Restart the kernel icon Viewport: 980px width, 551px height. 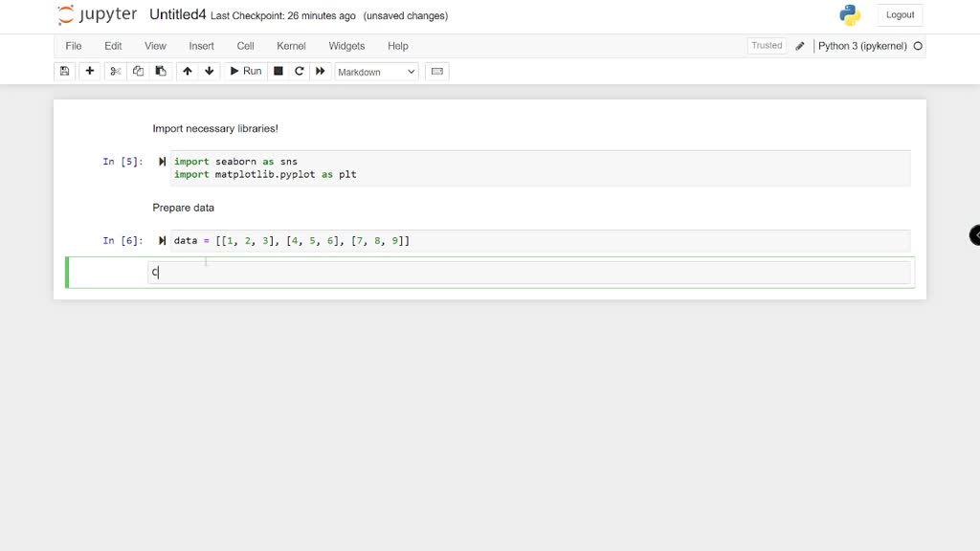(x=300, y=71)
